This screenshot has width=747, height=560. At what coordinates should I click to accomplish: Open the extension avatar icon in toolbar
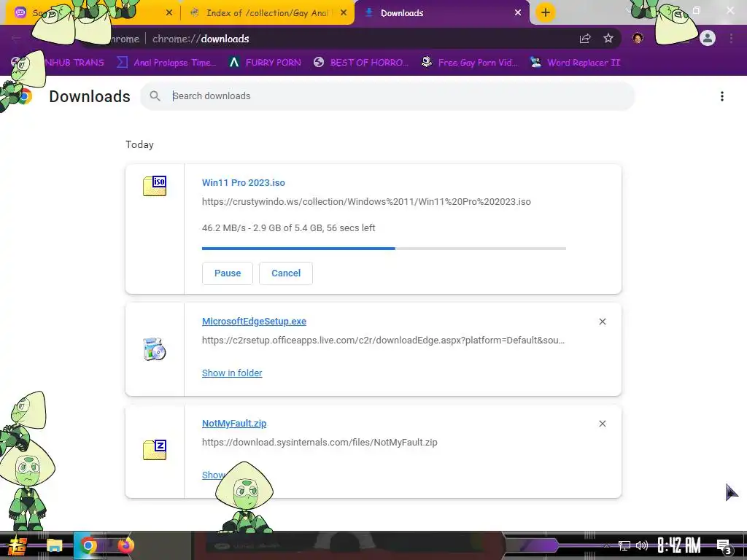(638, 38)
